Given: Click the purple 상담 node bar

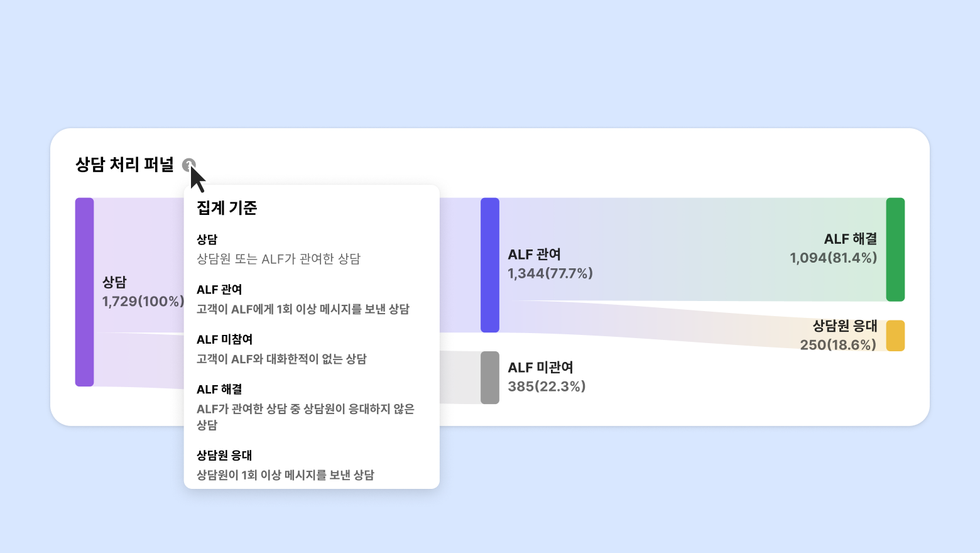Looking at the screenshot, I should tap(84, 292).
